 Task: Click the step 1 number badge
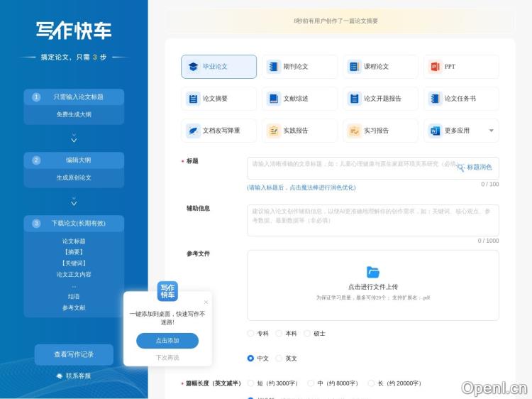point(36,97)
